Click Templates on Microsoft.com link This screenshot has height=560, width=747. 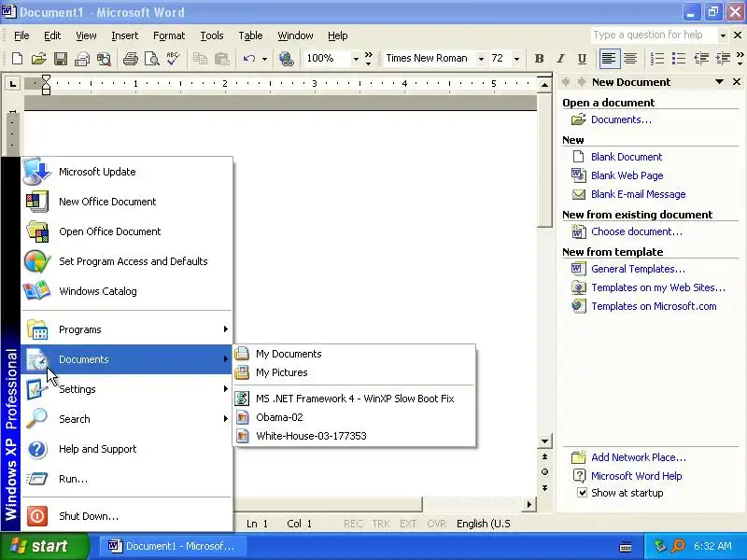coord(654,306)
